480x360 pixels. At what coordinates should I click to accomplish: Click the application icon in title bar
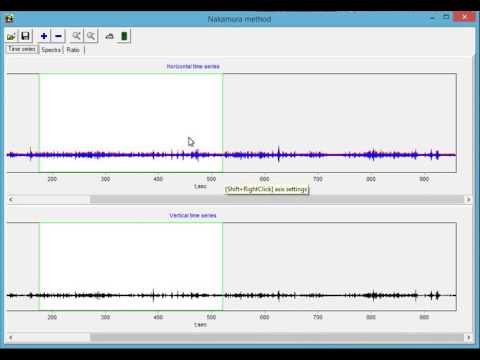pyautogui.click(x=9, y=19)
